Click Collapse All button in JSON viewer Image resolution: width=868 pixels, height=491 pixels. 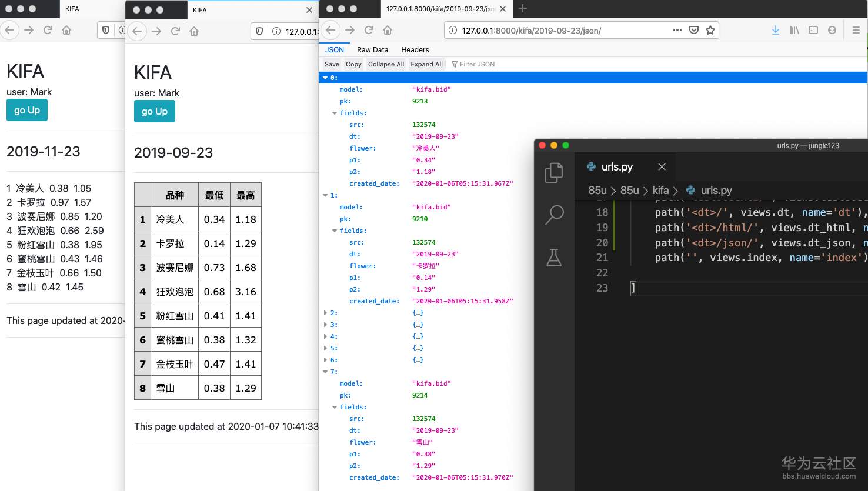386,64
